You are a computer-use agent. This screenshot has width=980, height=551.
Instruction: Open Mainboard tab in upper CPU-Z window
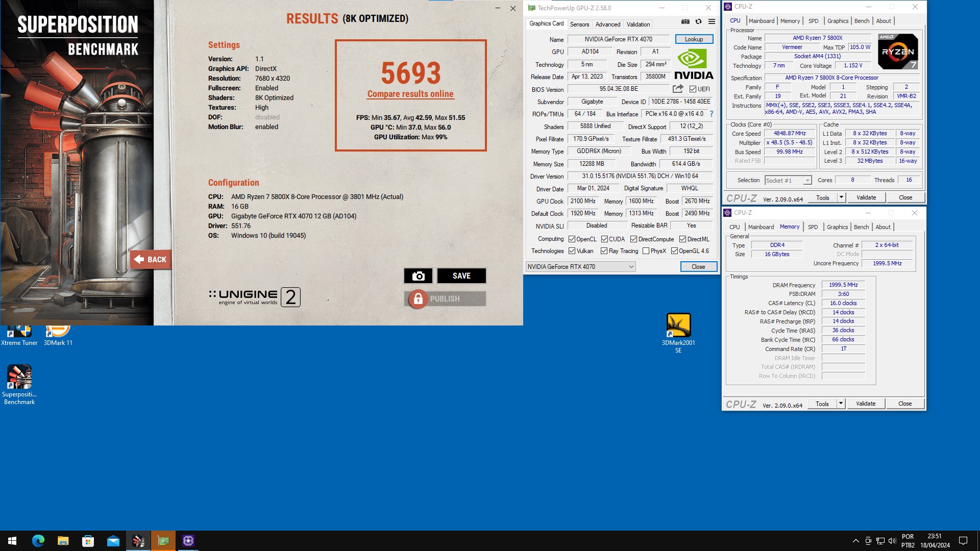tap(762, 21)
